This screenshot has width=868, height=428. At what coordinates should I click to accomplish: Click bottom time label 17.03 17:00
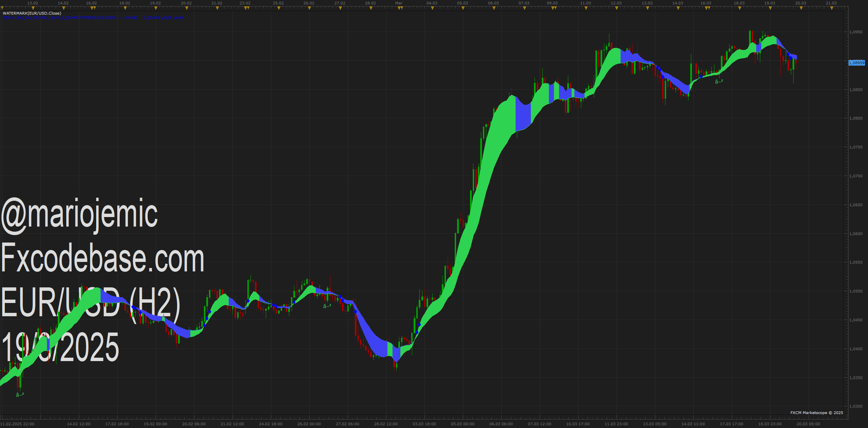tap(731, 424)
